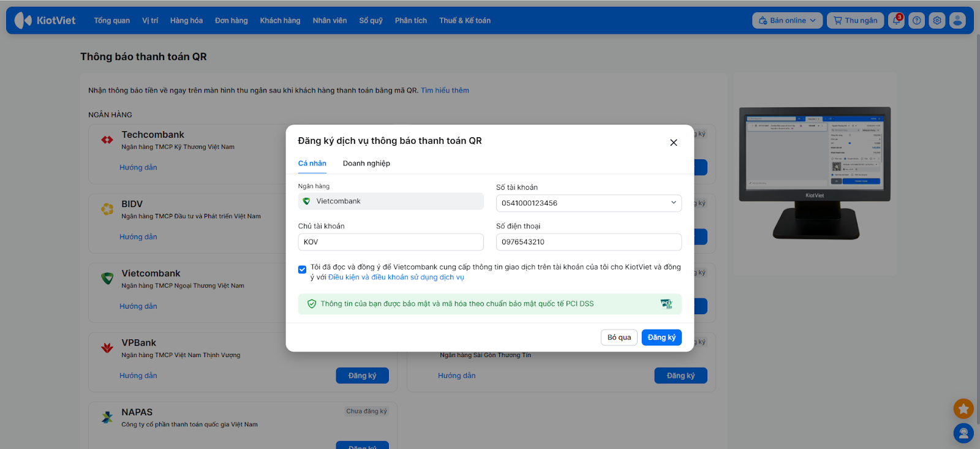Open the notifications bell icon

tap(896, 21)
